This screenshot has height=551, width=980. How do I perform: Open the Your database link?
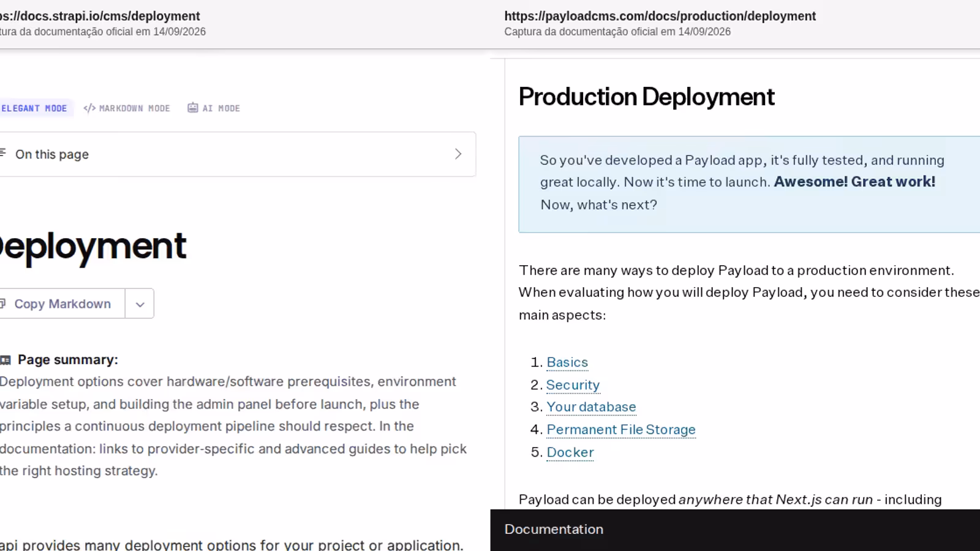591,407
